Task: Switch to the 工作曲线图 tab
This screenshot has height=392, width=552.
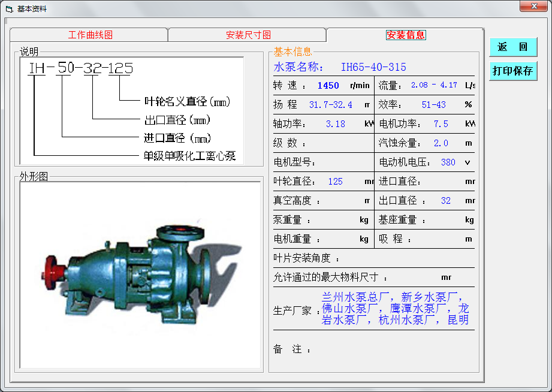Action: [89, 35]
